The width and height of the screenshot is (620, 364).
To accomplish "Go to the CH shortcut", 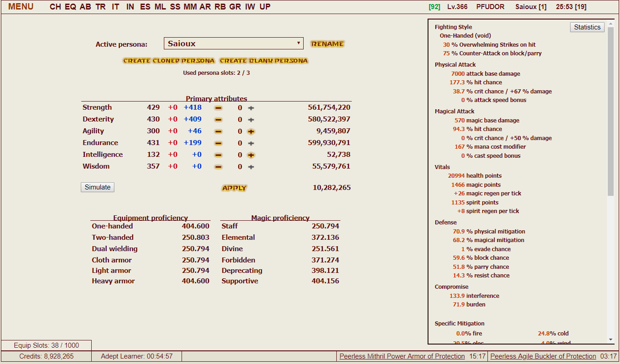I will (x=55, y=7).
